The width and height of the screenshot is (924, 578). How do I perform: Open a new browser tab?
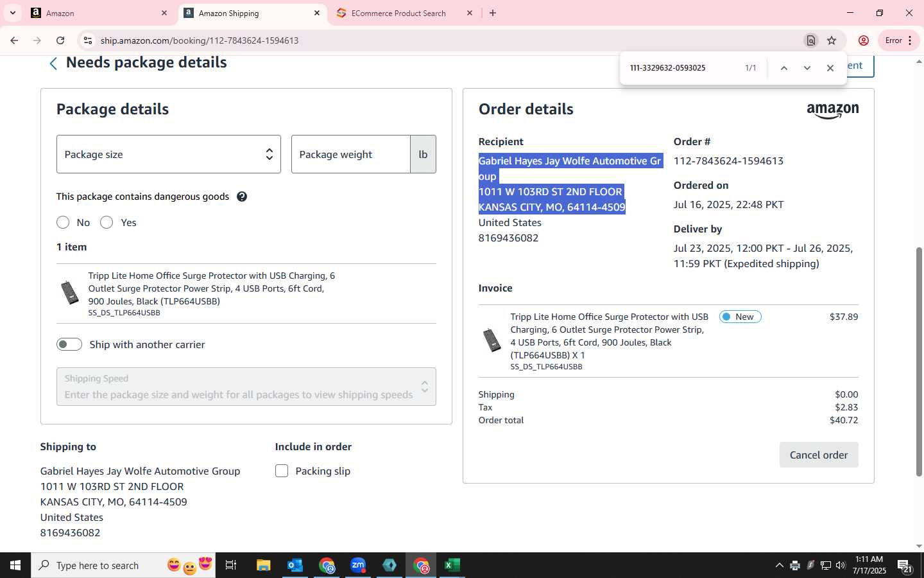[493, 13]
